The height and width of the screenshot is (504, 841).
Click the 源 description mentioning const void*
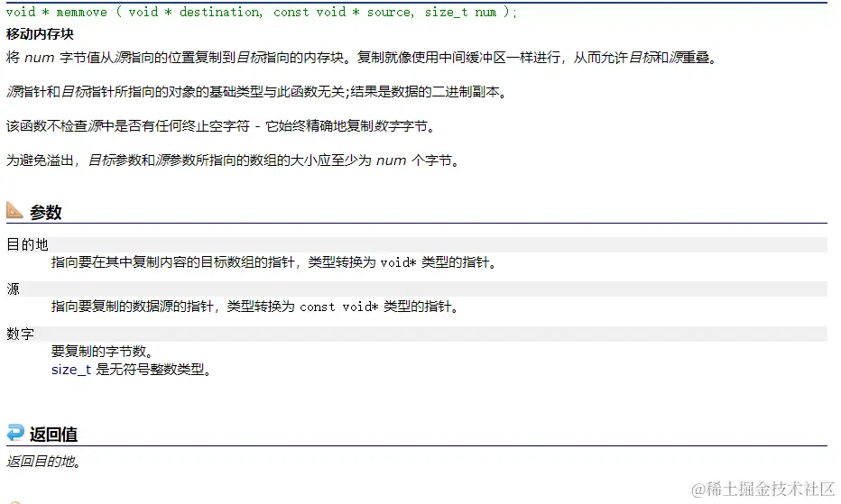(254, 307)
